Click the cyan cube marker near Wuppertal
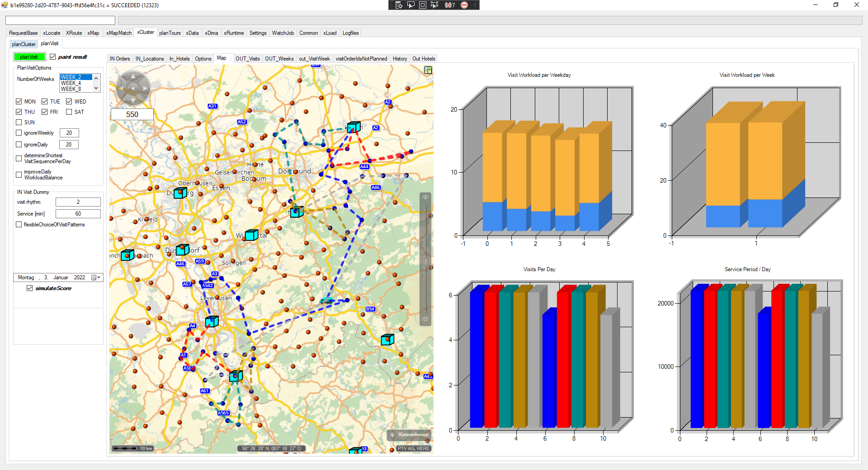The height and width of the screenshot is (470, 868). pos(251,235)
